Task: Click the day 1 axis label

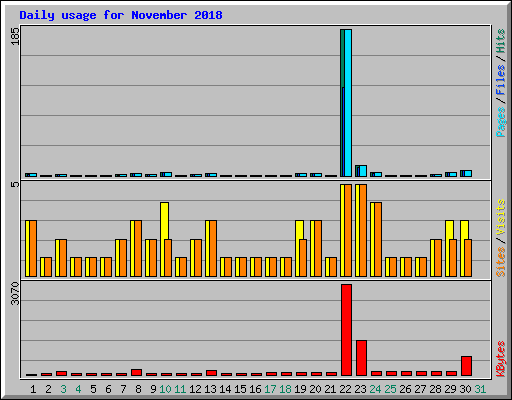Action: pos(33,389)
